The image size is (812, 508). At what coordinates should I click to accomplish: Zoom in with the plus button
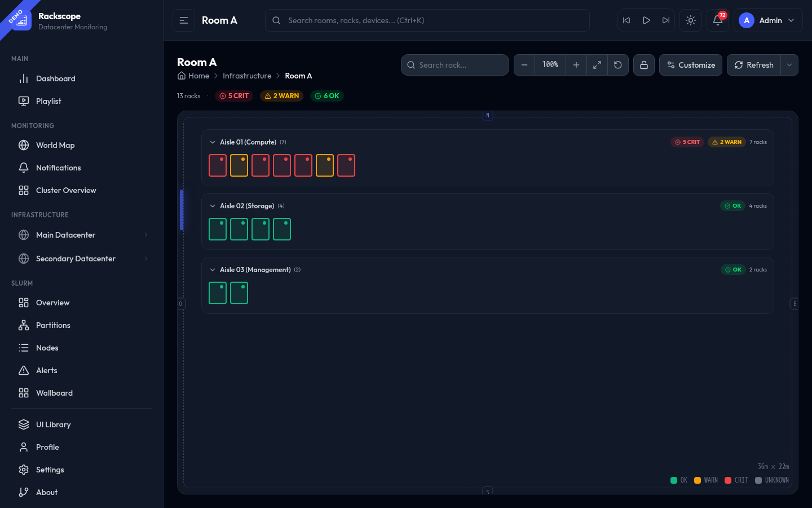pos(576,65)
